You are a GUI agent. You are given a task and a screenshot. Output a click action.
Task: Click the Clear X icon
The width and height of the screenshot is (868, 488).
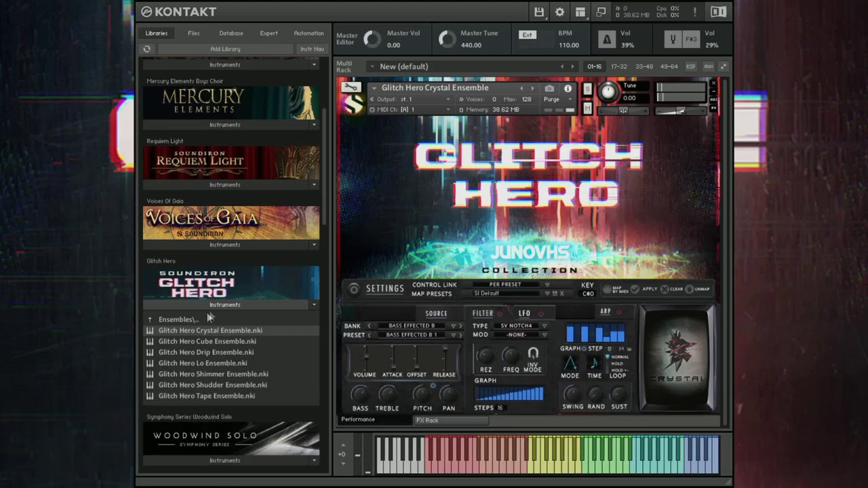664,289
